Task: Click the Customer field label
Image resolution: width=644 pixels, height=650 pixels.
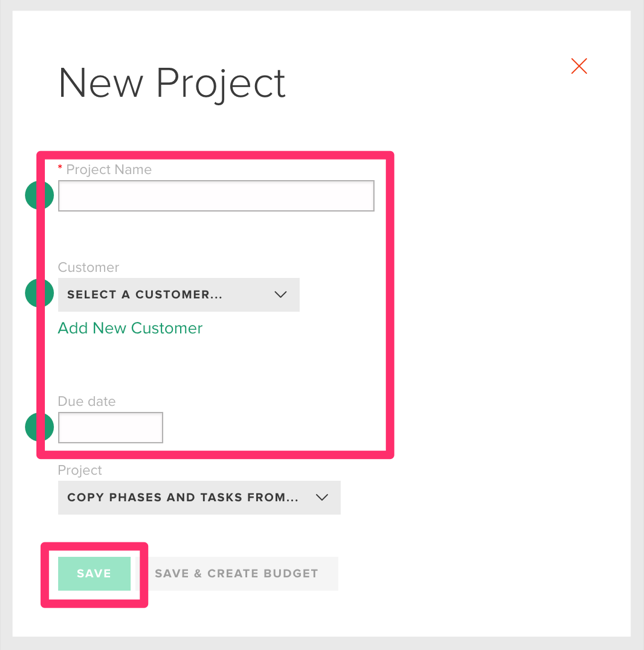Action: (x=88, y=267)
